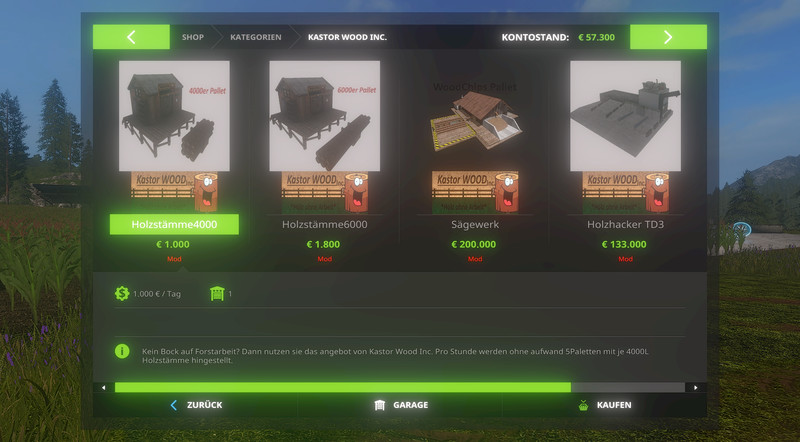Select the Holzhacker TD3 product thumbnail

(626, 116)
